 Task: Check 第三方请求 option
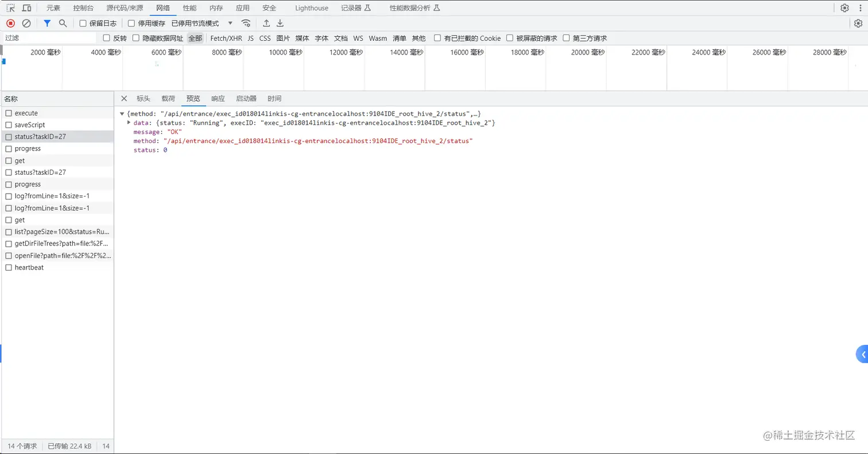point(567,38)
